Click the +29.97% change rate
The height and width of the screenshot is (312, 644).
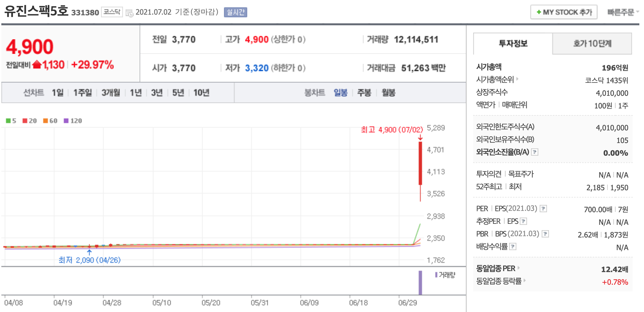pyautogui.click(x=92, y=65)
